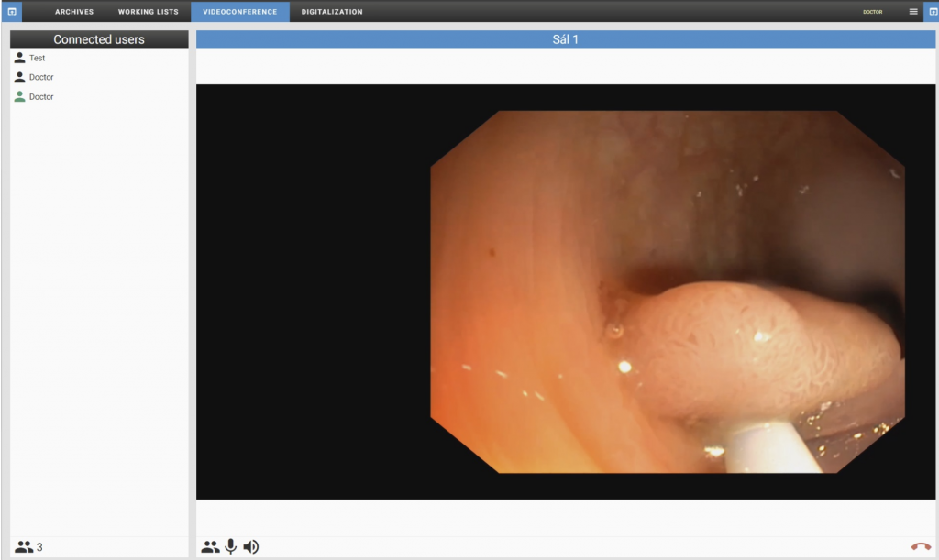
Task: Click the person icon beside Test
Action: 19,58
